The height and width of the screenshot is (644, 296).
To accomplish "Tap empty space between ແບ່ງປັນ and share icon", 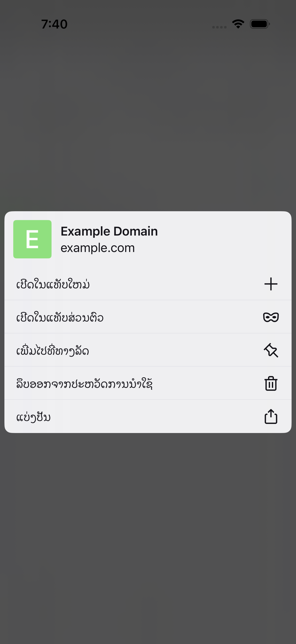I will point(157,417).
